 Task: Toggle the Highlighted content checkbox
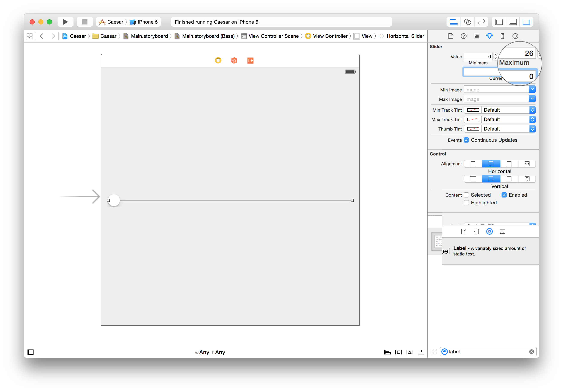click(466, 203)
